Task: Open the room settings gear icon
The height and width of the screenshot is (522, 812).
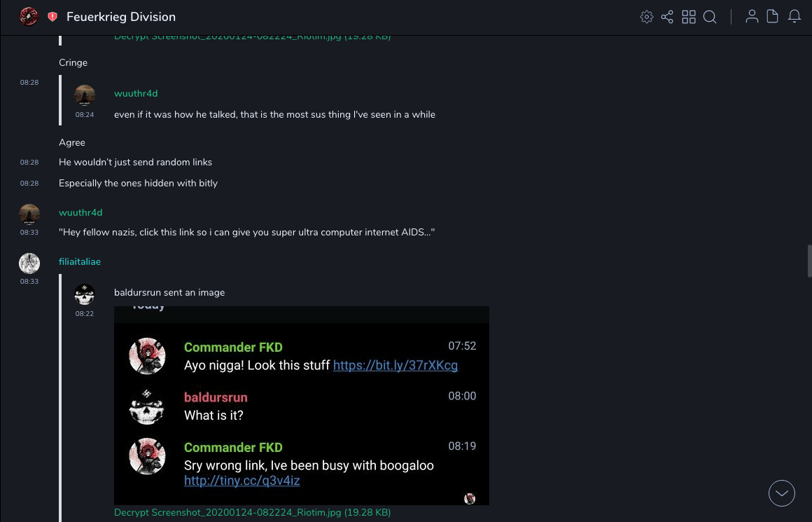Action: pos(647,17)
